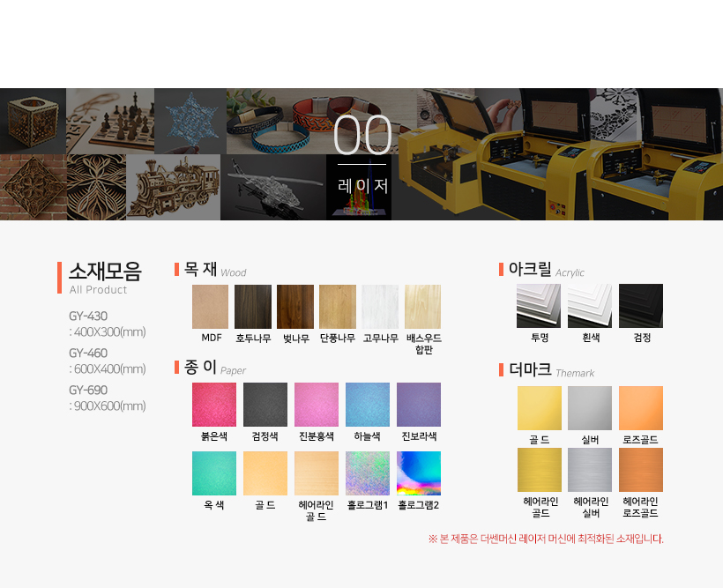Pick the 벚나무 wood swatch
The height and width of the screenshot is (588, 723).
(295, 307)
